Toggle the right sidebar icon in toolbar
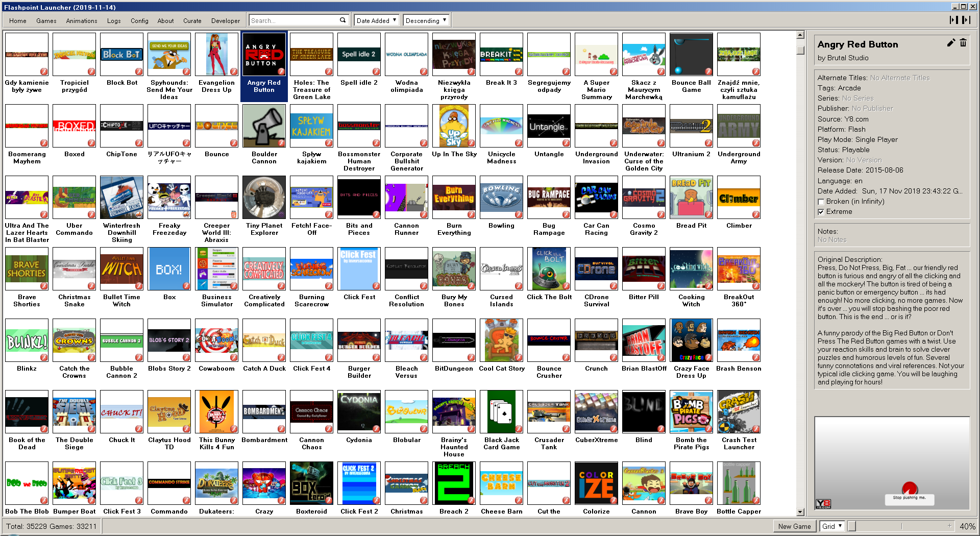 (966, 20)
